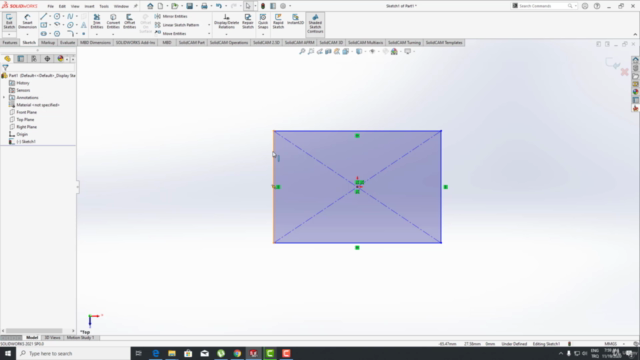Switch to the Evaluate tab
This screenshot has height=360, width=640.
(67, 42)
